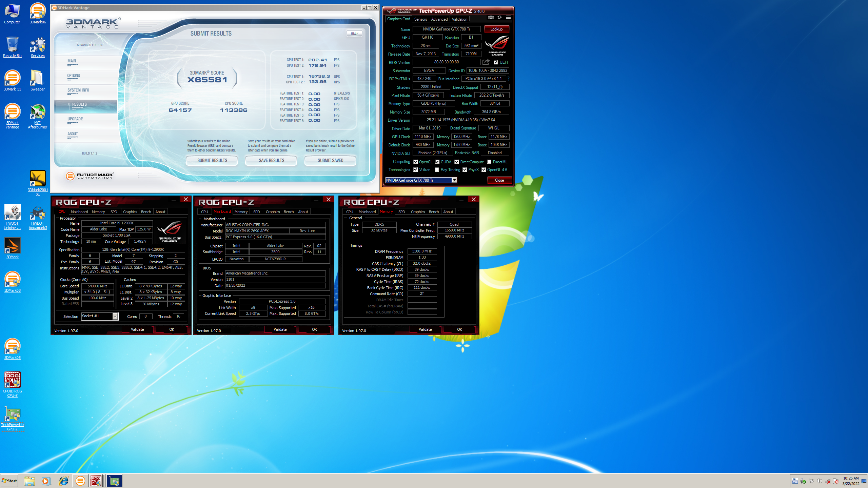
Task: Select SYSTEM INFO in 3DMark Vantage sidebar
Action: (78, 90)
